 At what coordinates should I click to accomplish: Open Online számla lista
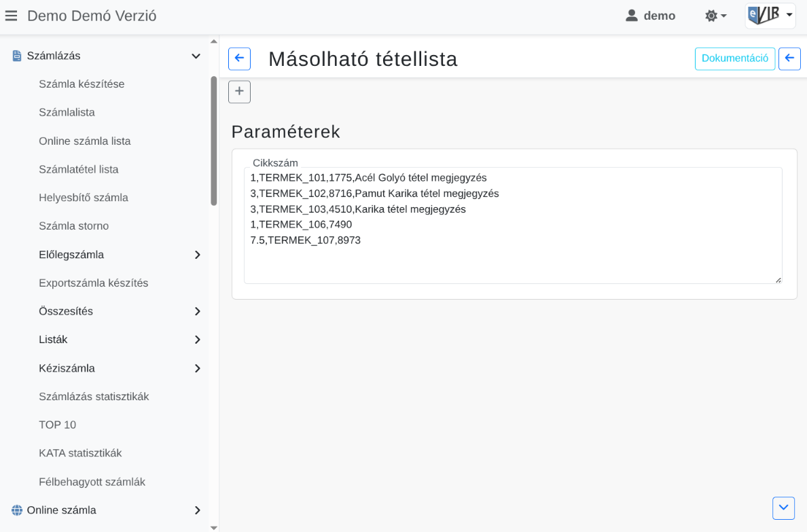click(85, 141)
